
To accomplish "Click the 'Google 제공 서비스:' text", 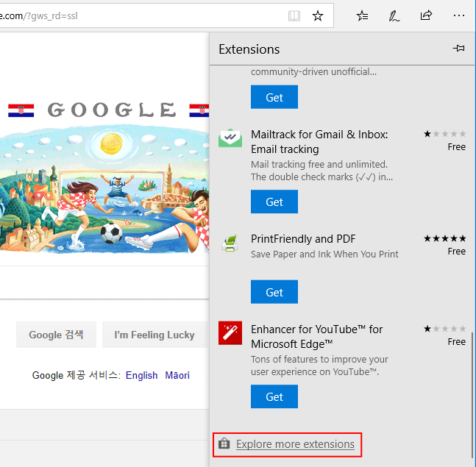I will pos(77,375).
